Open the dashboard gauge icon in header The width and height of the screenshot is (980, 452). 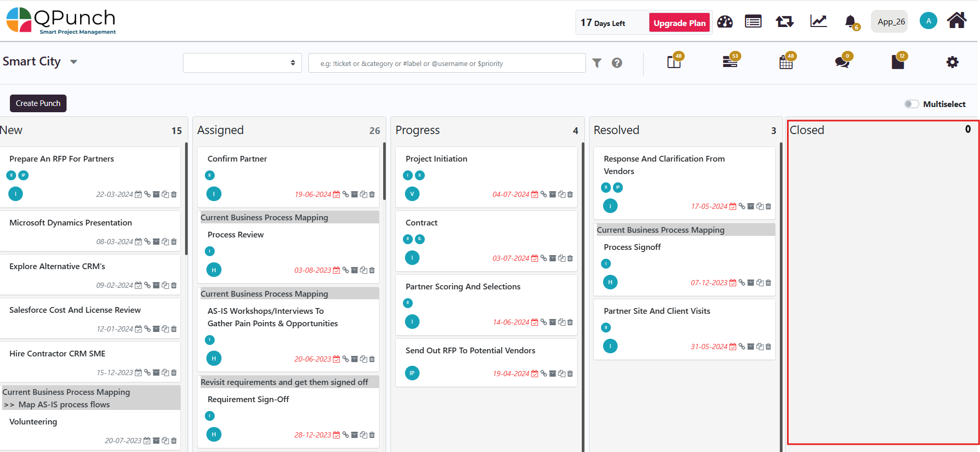click(x=725, y=22)
